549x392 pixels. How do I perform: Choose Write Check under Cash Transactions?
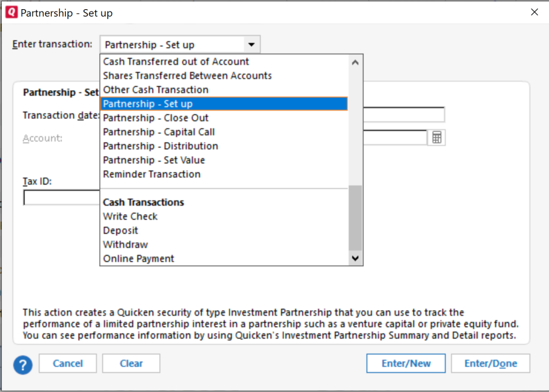point(130,216)
